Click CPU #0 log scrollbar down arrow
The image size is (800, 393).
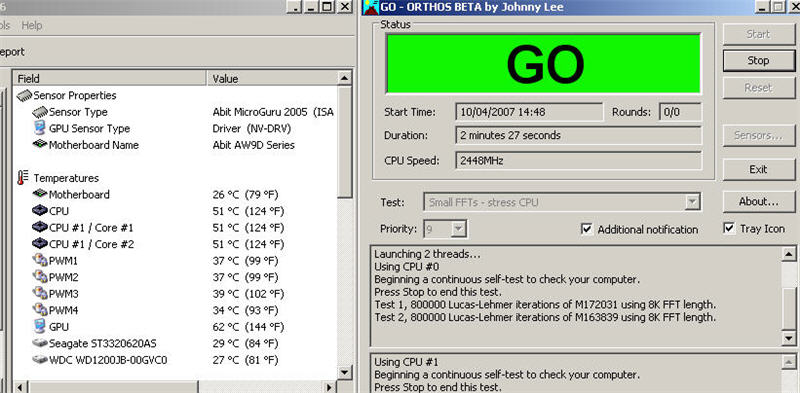(789, 338)
